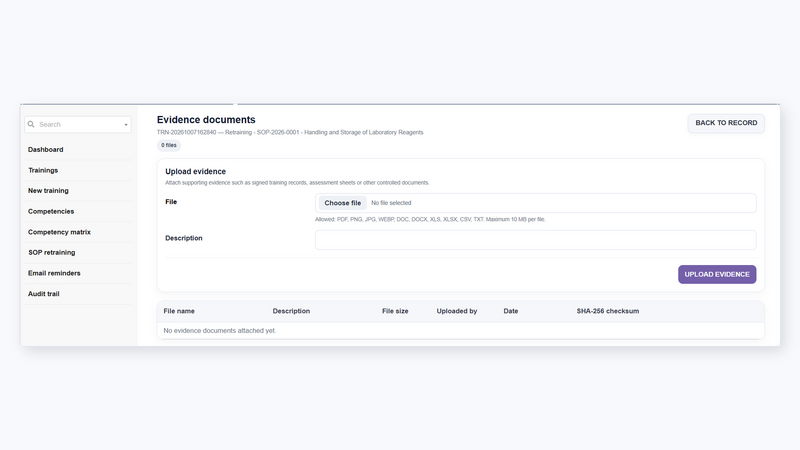Focus the sidebar Search field
Viewport: 800px width, 450px height.
tap(78, 124)
